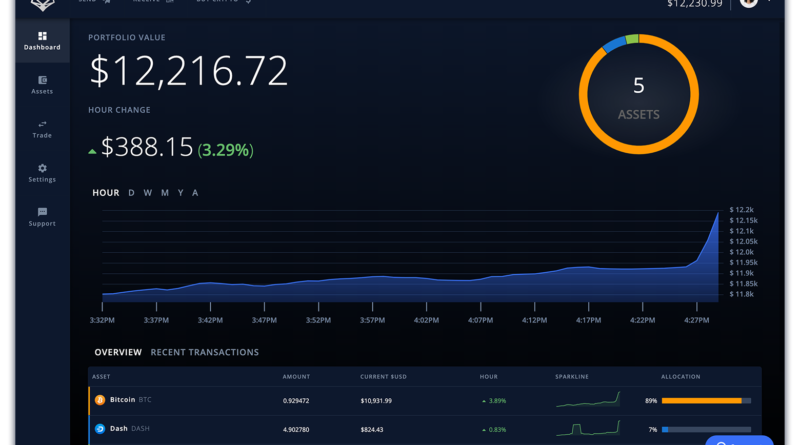Viewport: 800px width, 445px height.
Task: Click the blue floating help button
Action: click(x=738, y=440)
